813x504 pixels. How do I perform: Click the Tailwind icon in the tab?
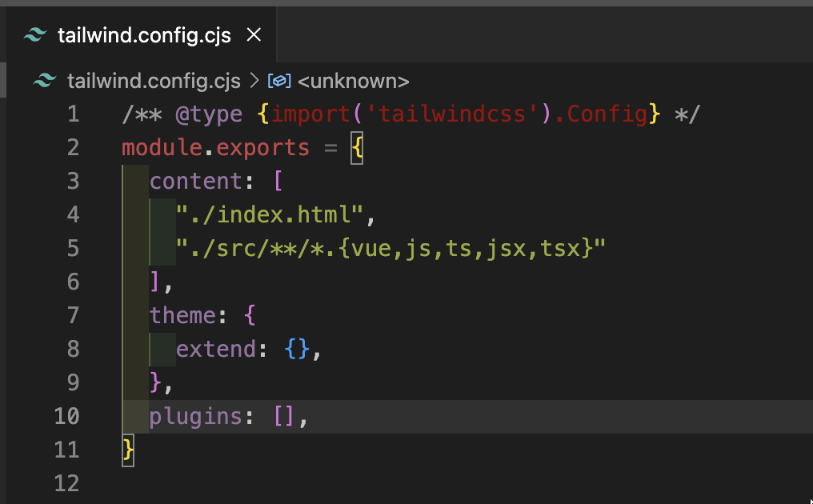tap(35, 36)
